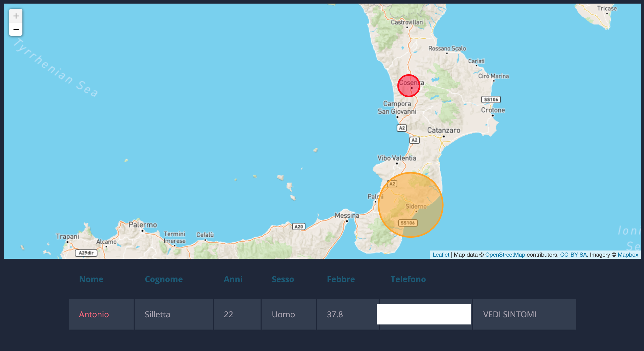Zoom in the map with plus button

pyautogui.click(x=16, y=16)
